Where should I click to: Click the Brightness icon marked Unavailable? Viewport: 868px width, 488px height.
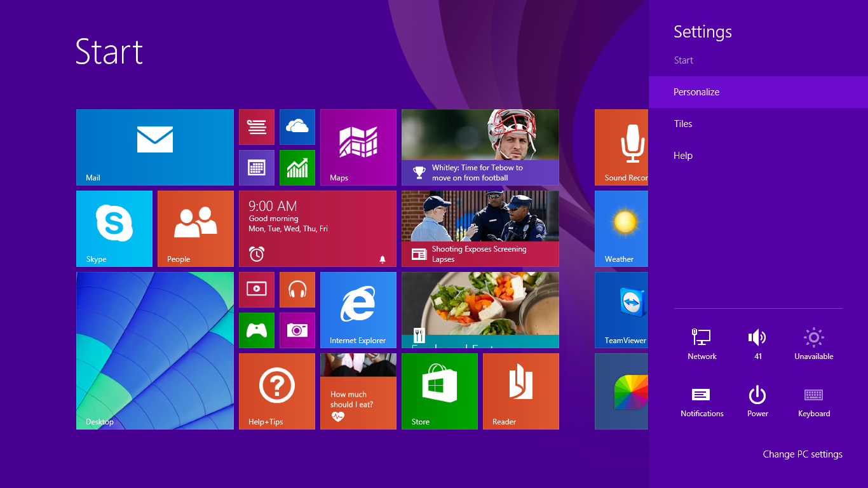click(813, 343)
